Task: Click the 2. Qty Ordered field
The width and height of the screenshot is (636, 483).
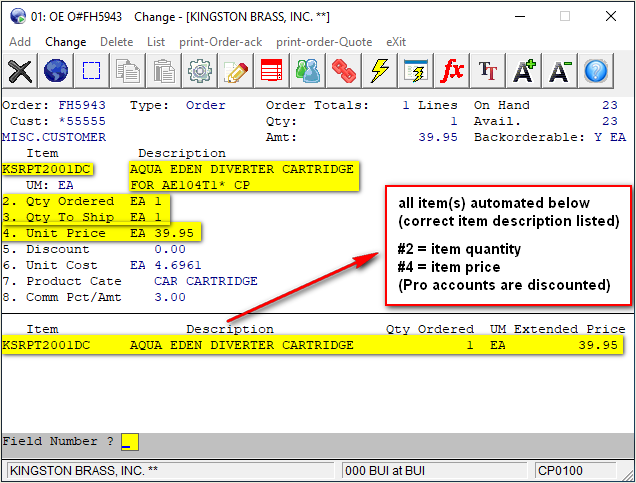Action: [82, 201]
